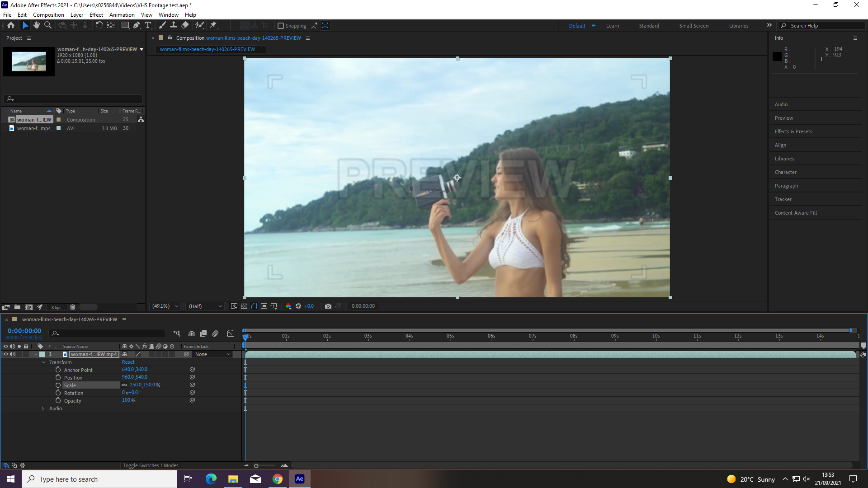868x488 pixels.
Task: Enable the Snapping checkbox
Action: pos(280,26)
